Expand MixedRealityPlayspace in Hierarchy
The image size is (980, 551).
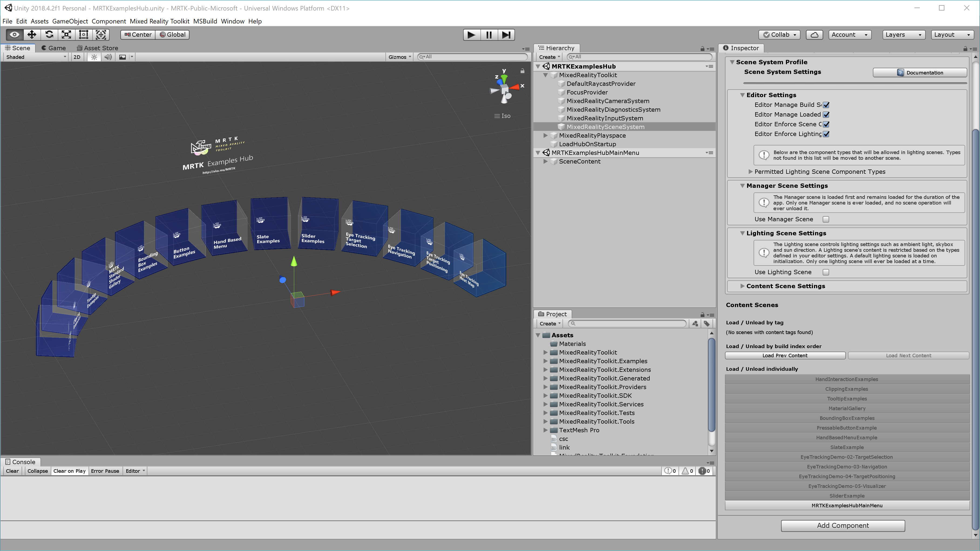(547, 135)
